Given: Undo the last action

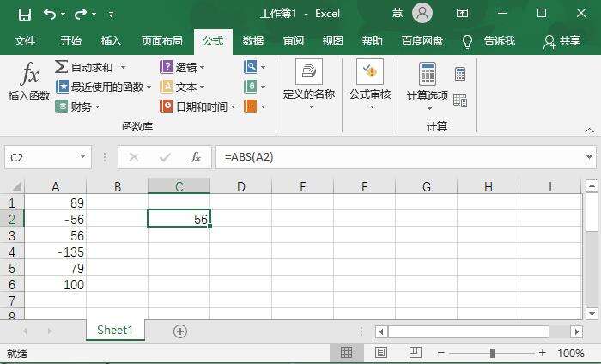Looking at the screenshot, I should click(50, 15).
